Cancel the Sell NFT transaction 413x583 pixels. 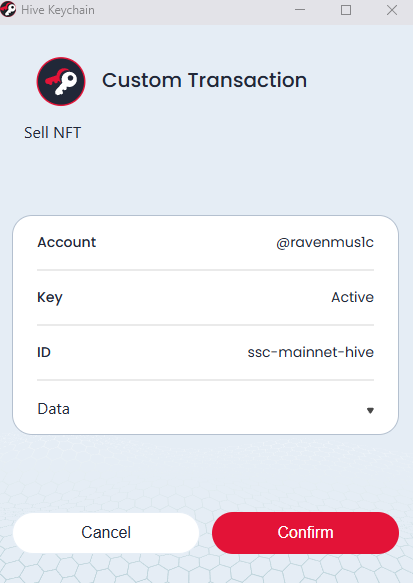point(106,532)
